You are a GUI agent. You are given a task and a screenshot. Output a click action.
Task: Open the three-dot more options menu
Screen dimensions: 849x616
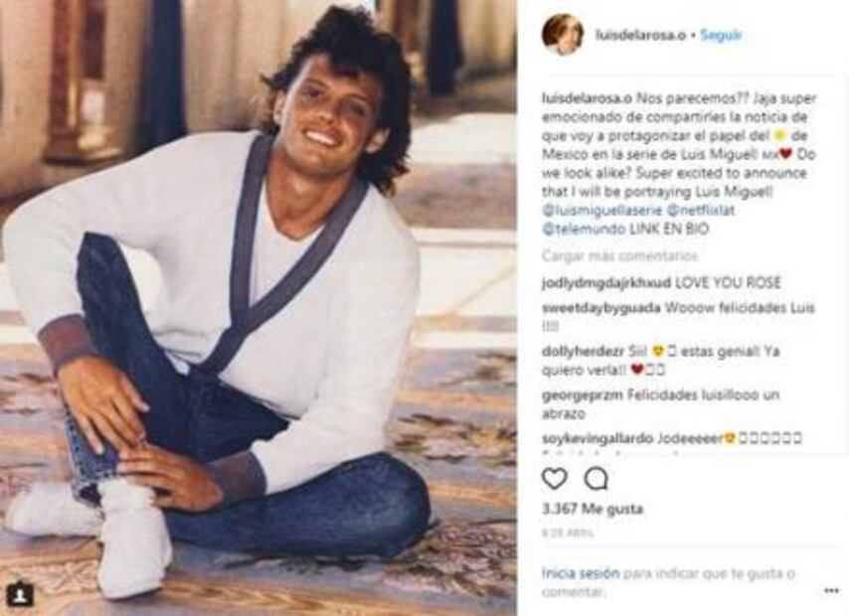[x=831, y=590]
